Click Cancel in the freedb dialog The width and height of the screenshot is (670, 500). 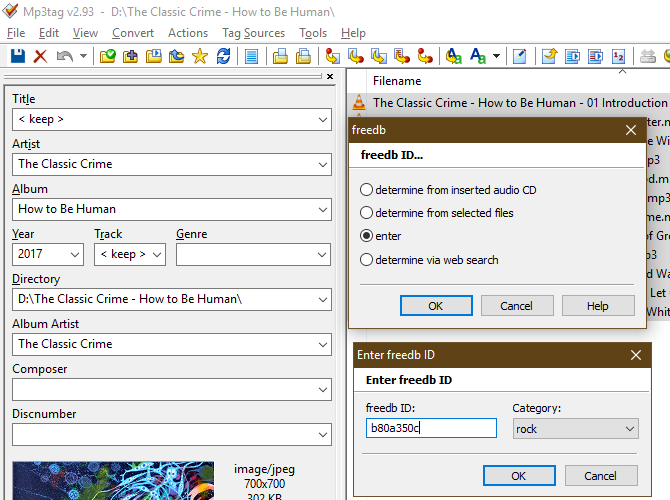517,306
